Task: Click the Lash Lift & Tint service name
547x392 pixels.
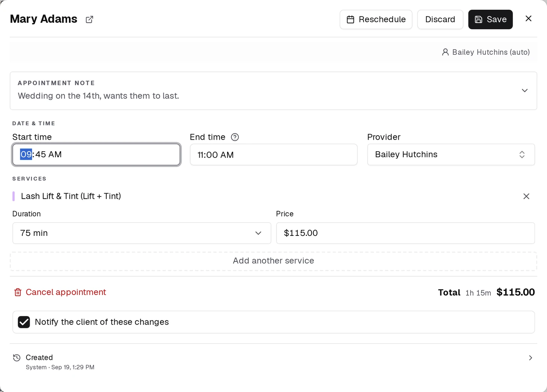Action: (x=71, y=196)
